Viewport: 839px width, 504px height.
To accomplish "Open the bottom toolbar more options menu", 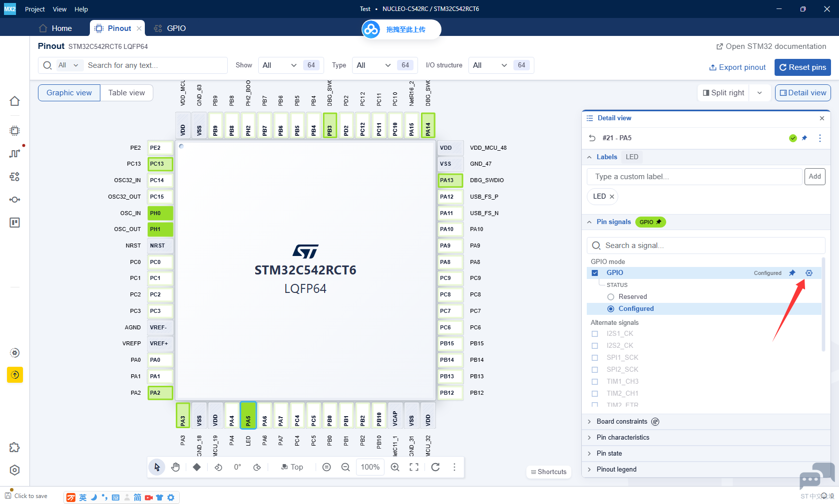I will 454,467.
